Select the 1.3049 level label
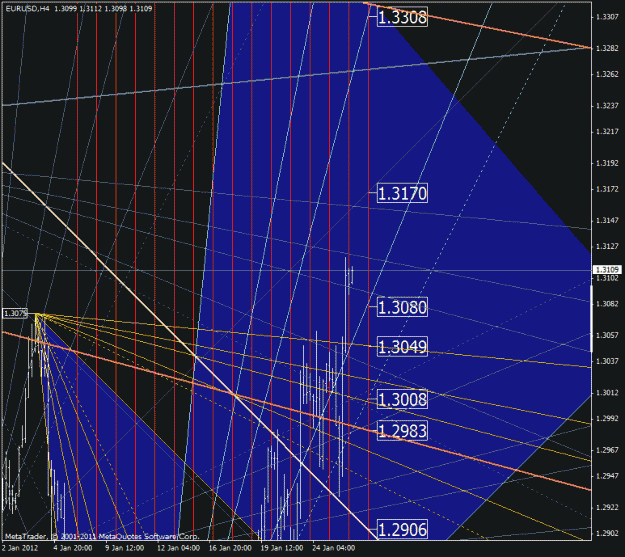Viewport: 625px width, 557px height. 402,346
